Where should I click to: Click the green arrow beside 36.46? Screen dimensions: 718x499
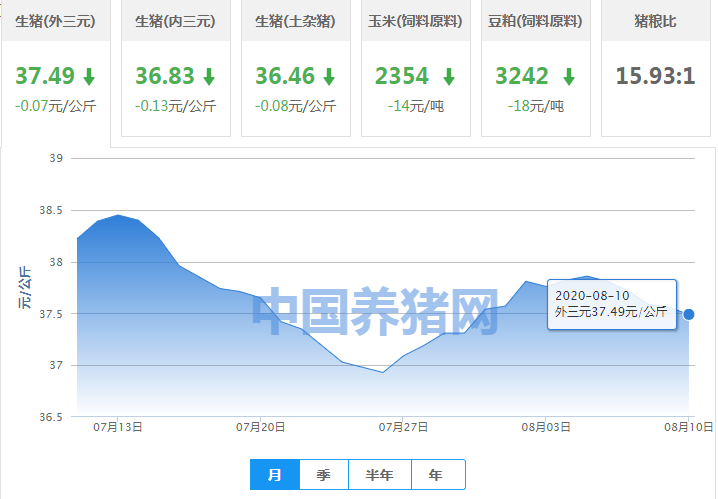click(329, 77)
